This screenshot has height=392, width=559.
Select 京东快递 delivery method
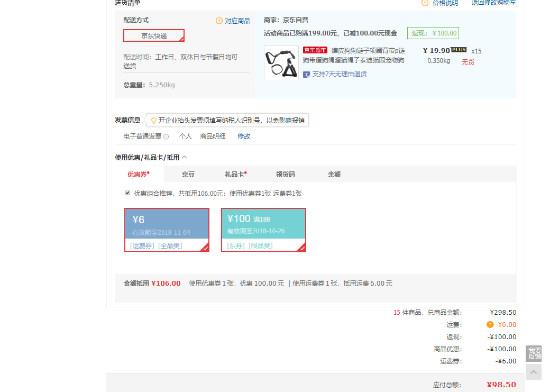click(154, 35)
